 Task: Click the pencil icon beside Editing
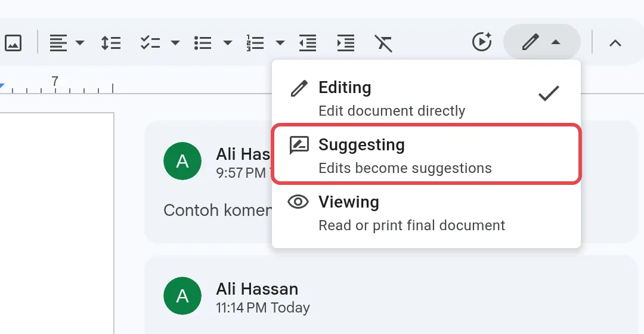[x=299, y=88]
